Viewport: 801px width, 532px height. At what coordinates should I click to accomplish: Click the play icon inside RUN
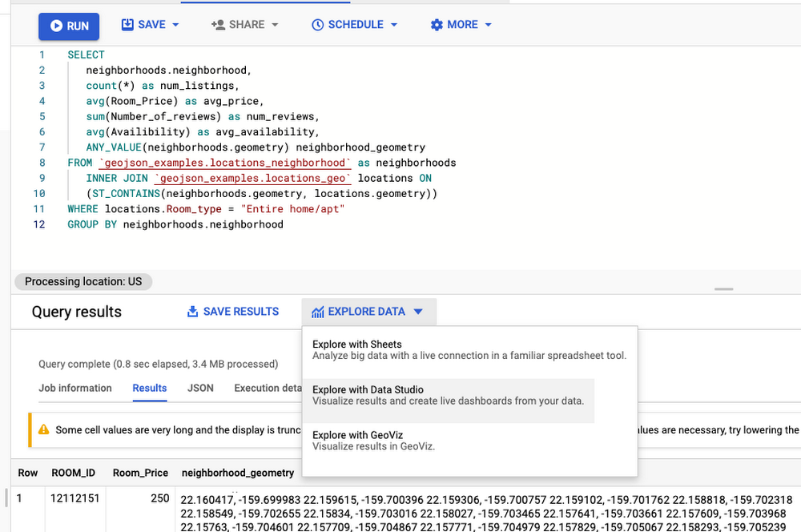(x=57, y=26)
